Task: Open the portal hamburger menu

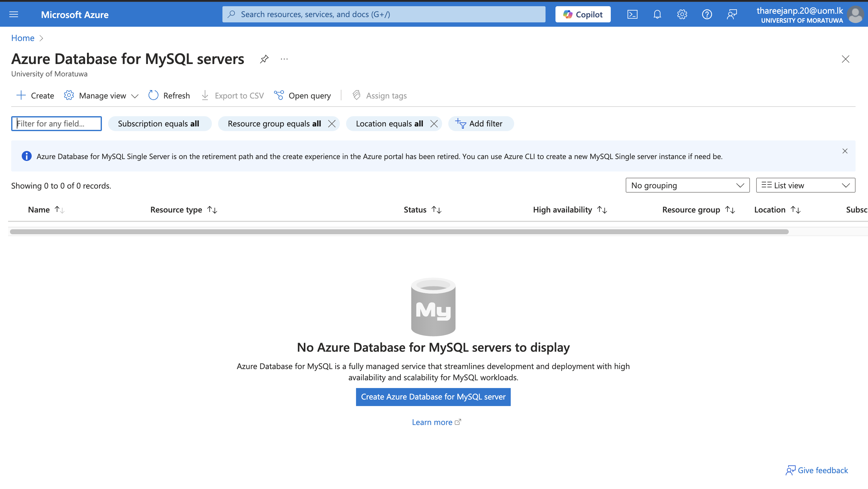Action: pos(13,14)
